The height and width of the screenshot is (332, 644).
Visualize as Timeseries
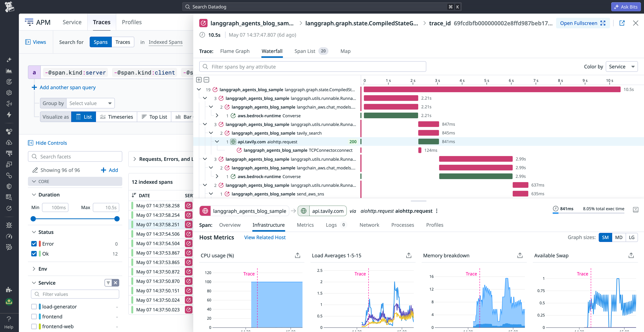(x=116, y=117)
